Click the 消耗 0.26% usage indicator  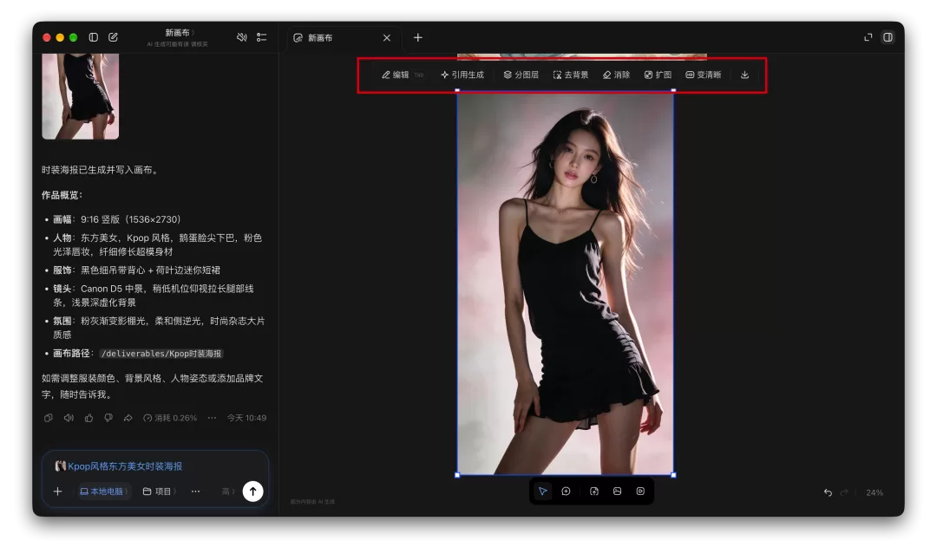(170, 418)
